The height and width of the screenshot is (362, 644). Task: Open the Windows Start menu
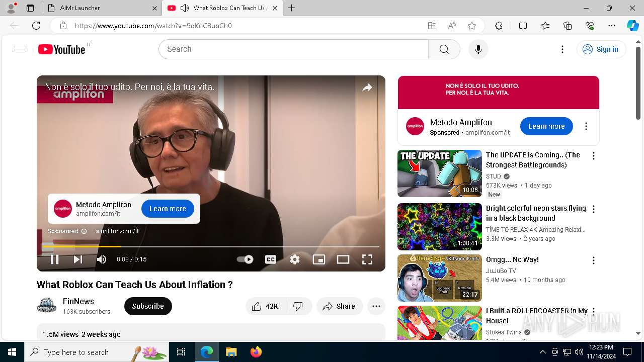pos(12,352)
